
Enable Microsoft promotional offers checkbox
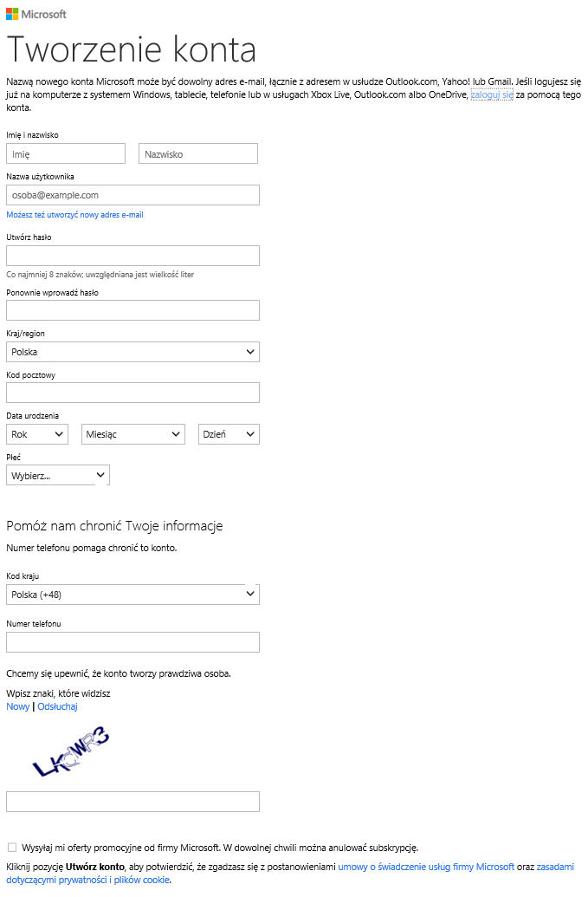tap(11, 847)
